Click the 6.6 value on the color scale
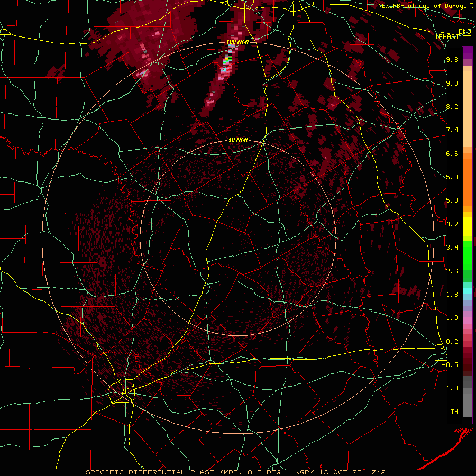Image resolution: width=476 pixels, height=476 pixels. click(452, 153)
